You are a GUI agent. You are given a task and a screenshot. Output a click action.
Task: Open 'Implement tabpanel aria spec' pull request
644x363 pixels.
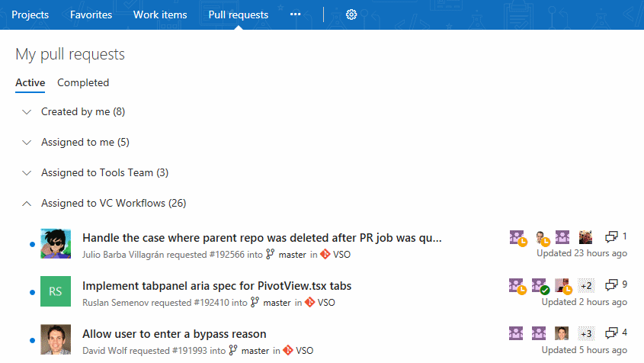pos(216,286)
